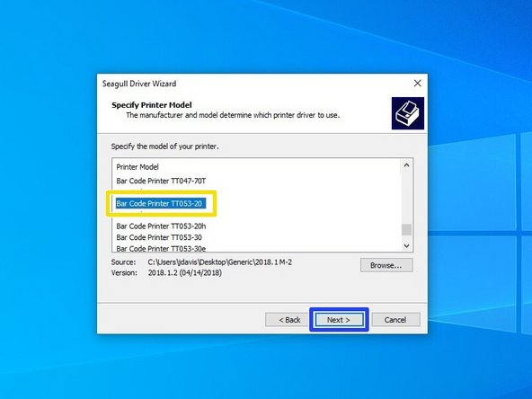Image resolution: width=532 pixels, height=399 pixels.
Task: Click the printer icon in wizard header
Action: (x=407, y=113)
